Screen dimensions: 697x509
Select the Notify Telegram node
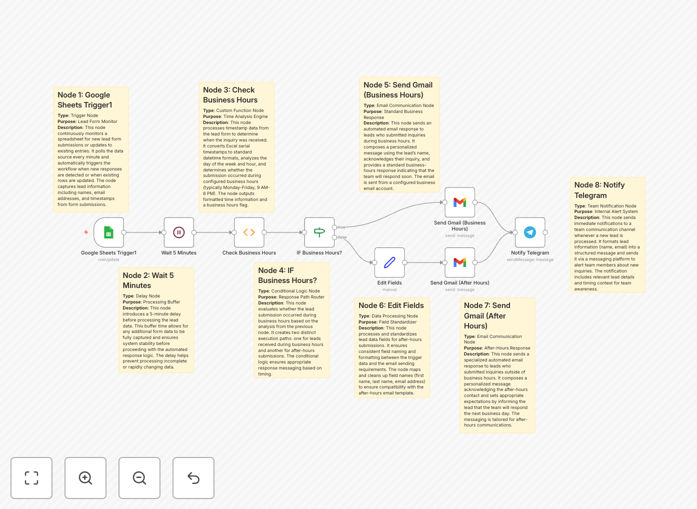tap(530, 232)
